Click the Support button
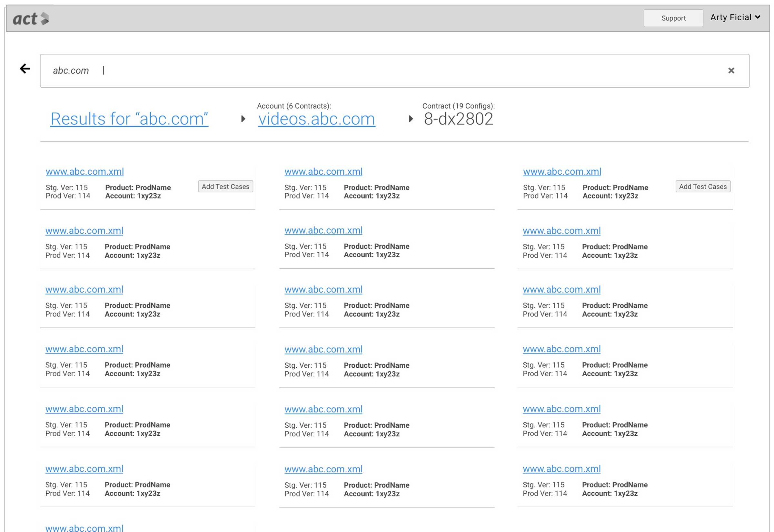The height and width of the screenshot is (532, 774). (x=673, y=18)
